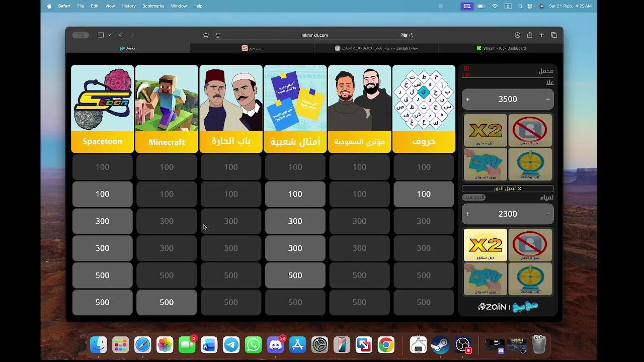The image size is (644, 362).
Task: Click لمياء's 2300 score value
Action: click(x=508, y=214)
